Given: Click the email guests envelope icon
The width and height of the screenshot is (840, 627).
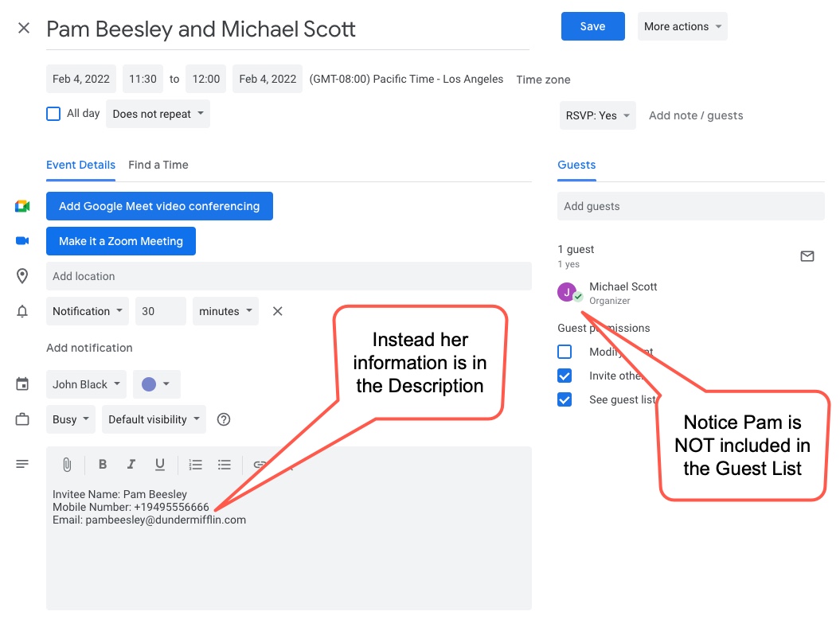Looking at the screenshot, I should click(x=807, y=256).
